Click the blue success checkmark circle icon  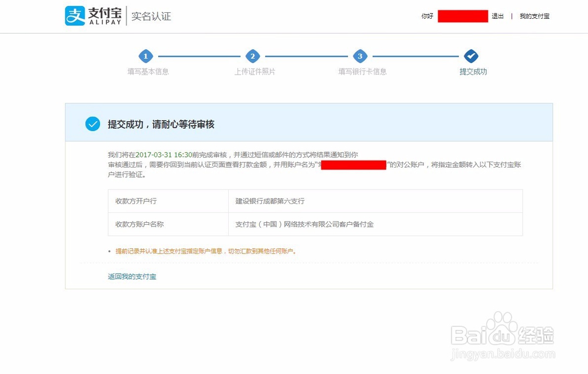tap(93, 124)
